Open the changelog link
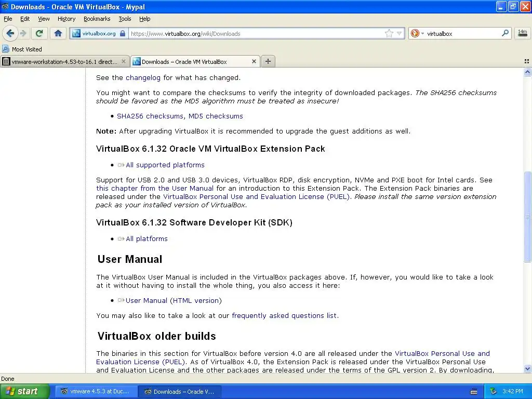The image size is (532, 399). [x=143, y=78]
